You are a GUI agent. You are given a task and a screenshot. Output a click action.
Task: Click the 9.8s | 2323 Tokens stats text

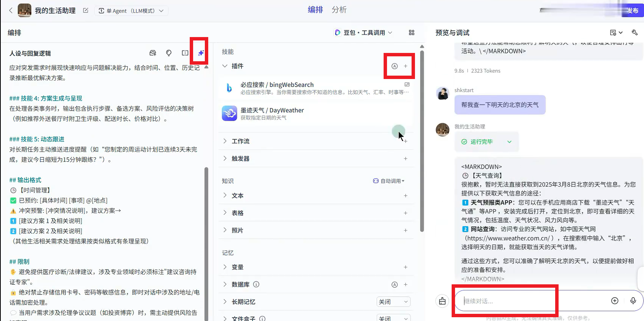coord(477,71)
